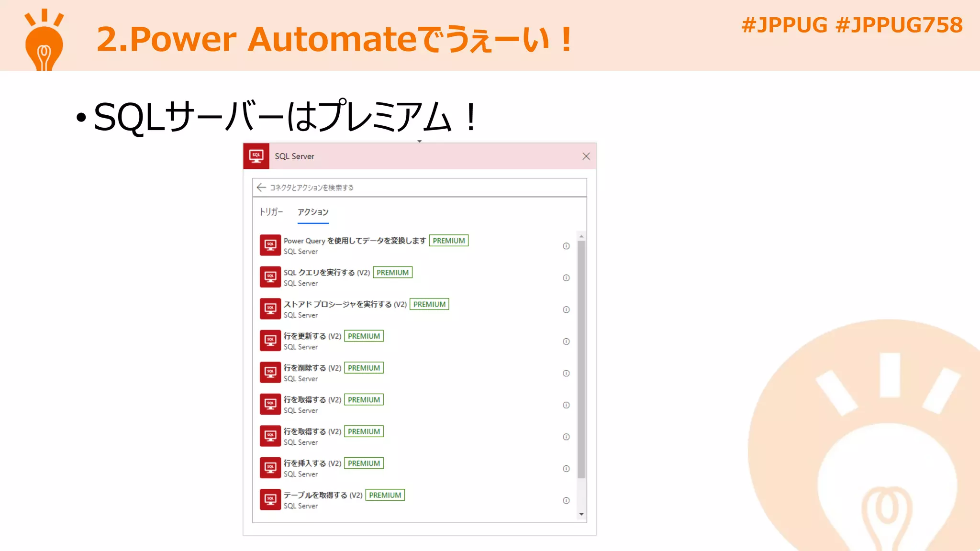Open info icon for SQL クエリを実行する
This screenshot has width=980, height=551.
[x=566, y=278]
